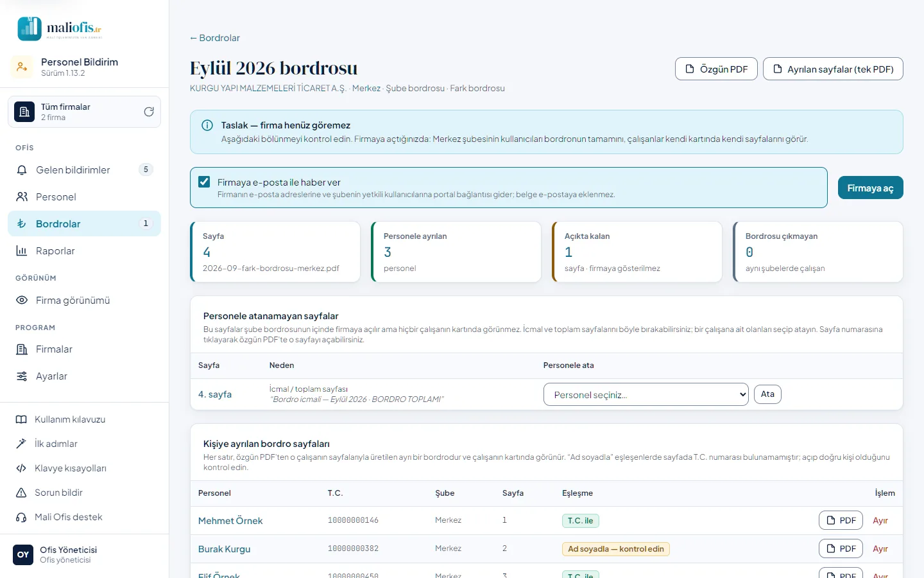Viewport: 924px width, 578px height.
Task: Click the warning icon for Sorun bildir
Action: [21, 493]
